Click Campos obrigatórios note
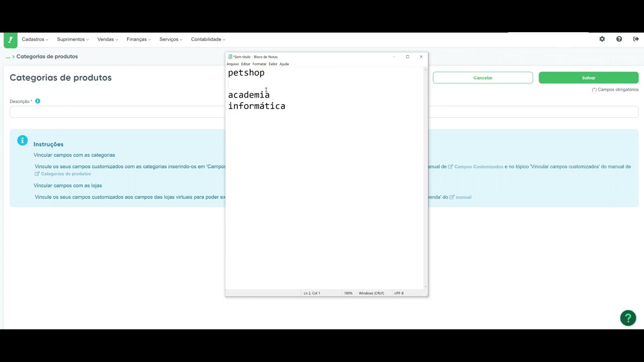 pos(615,89)
